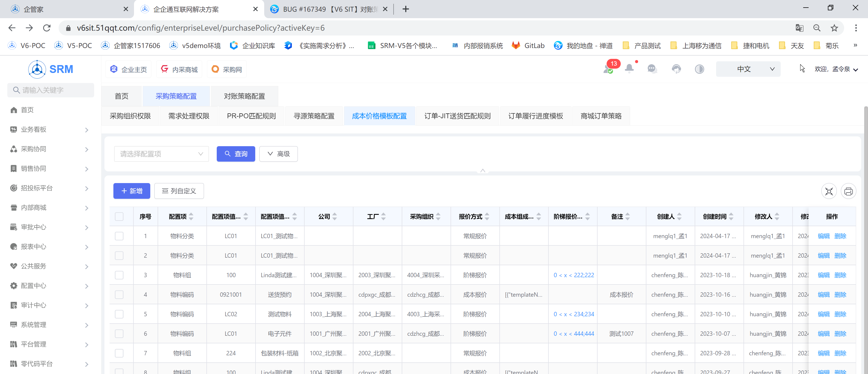Screen dimensions: 868x374
Task: Check the checkbox for row 1
Action: click(x=119, y=236)
